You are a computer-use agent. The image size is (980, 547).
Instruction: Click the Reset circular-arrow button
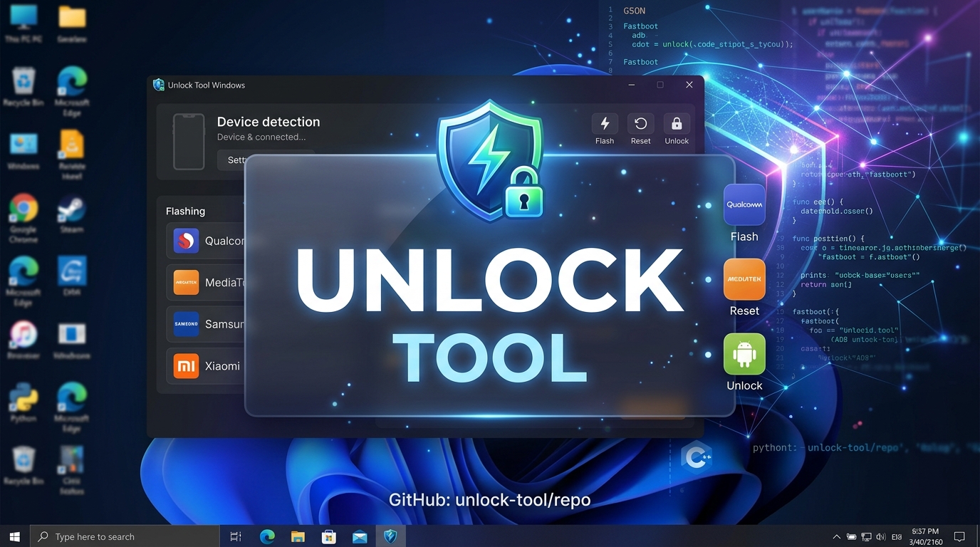640,124
